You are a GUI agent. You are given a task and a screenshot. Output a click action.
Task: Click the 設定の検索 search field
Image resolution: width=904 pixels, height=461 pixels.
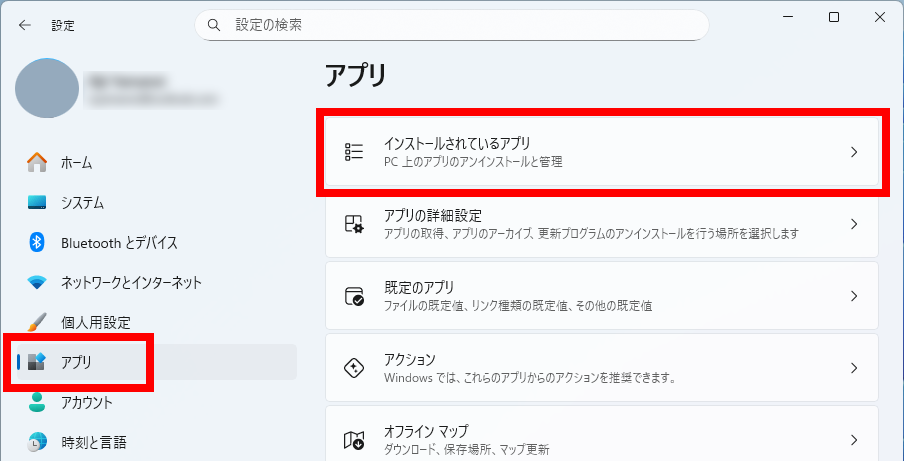click(x=460, y=25)
